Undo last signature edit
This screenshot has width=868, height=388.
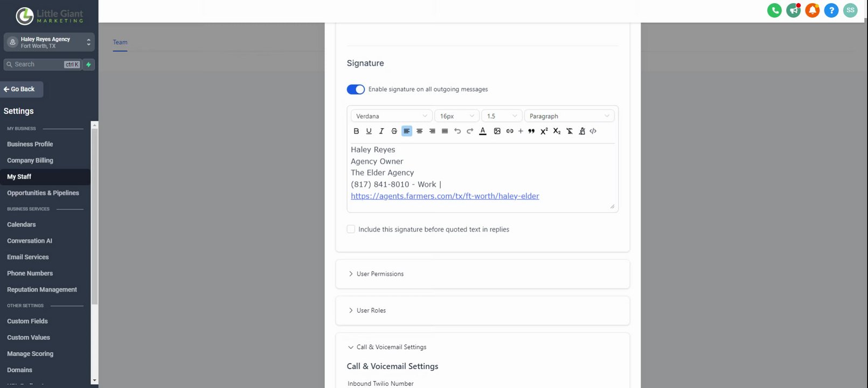coord(457,131)
